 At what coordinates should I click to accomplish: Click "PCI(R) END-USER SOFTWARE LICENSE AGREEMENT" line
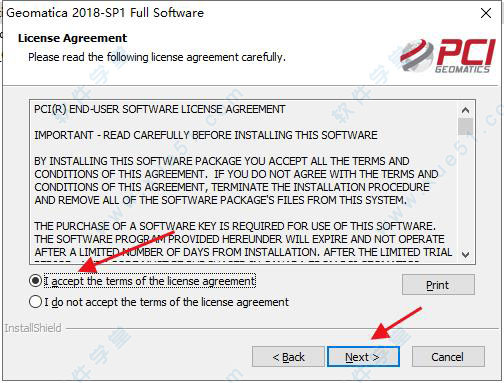pos(160,109)
